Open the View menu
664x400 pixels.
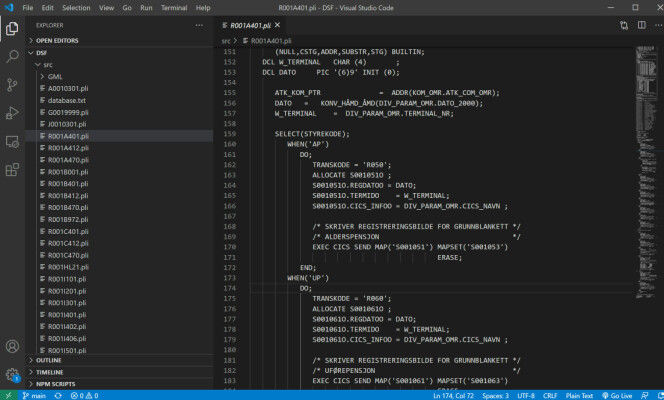click(x=106, y=8)
